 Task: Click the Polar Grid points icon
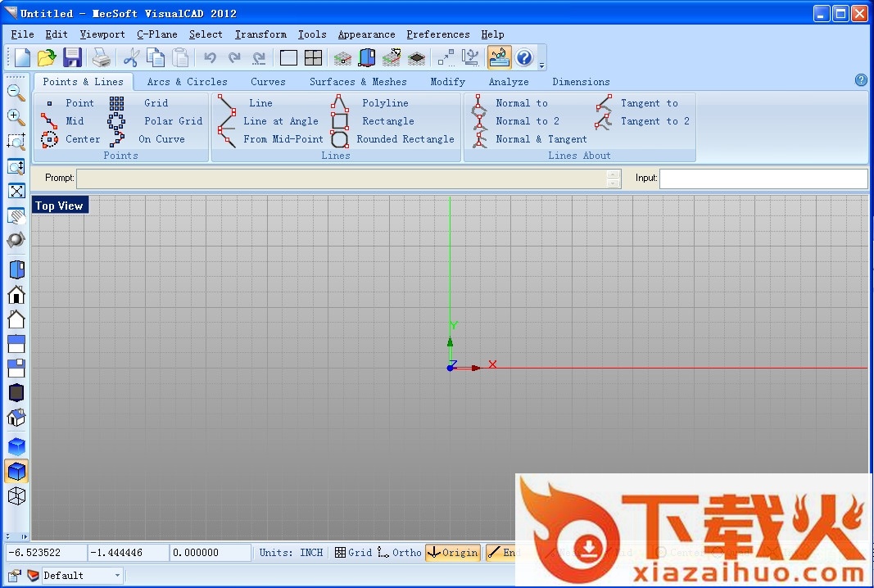pos(116,121)
